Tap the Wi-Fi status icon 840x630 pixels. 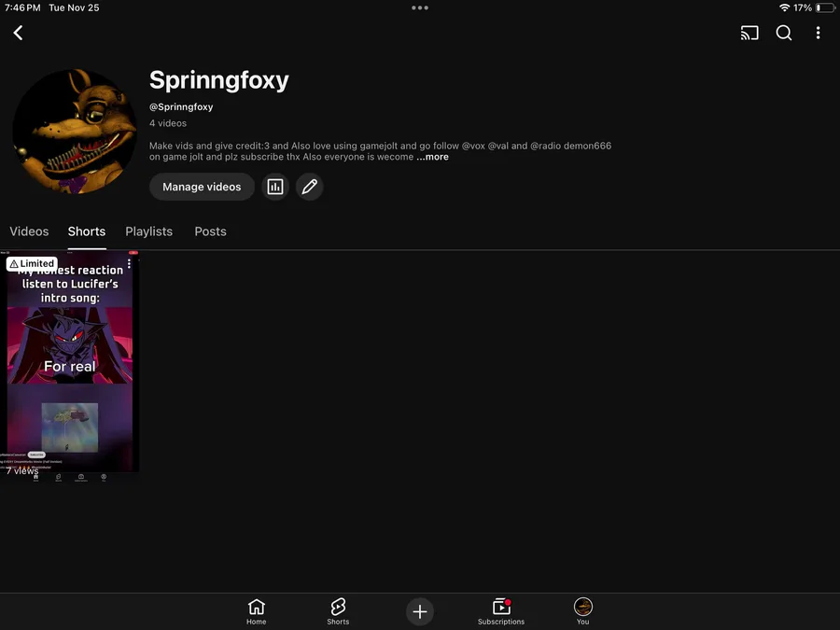pos(784,8)
